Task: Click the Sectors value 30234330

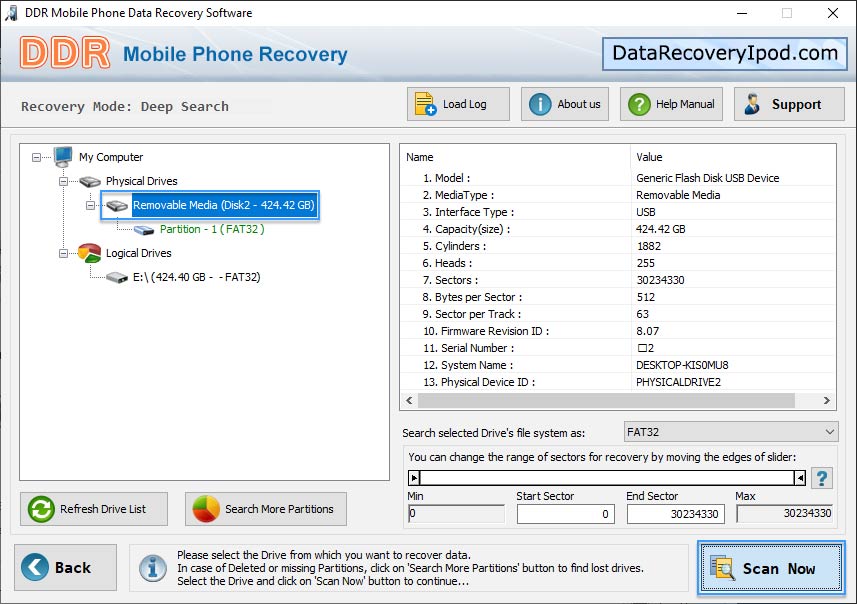Action: point(660,280)
